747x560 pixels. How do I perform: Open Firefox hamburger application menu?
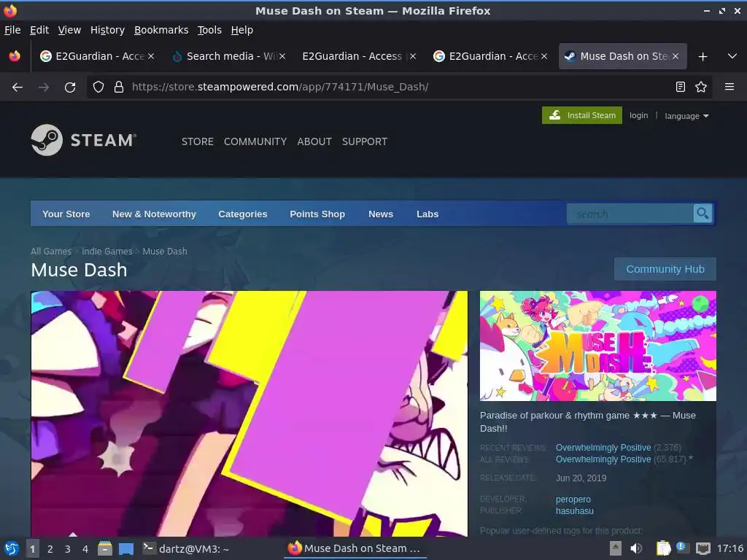tap(729, 87)
